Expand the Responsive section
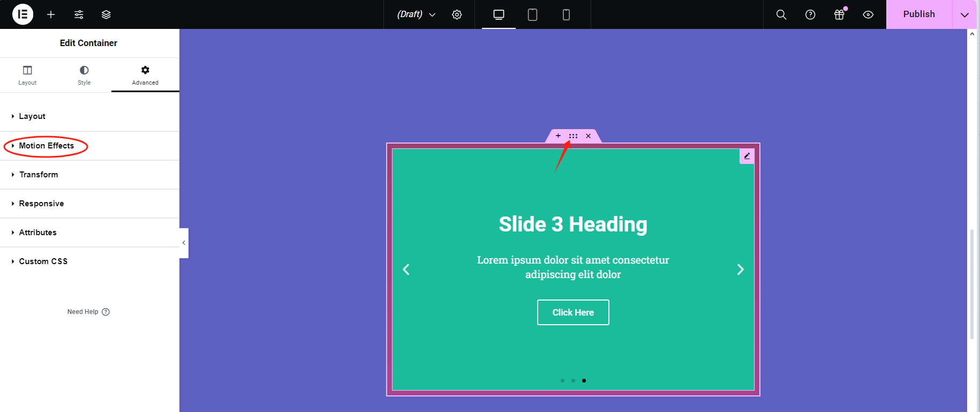980x412 pixels. (x=89, y=204)
